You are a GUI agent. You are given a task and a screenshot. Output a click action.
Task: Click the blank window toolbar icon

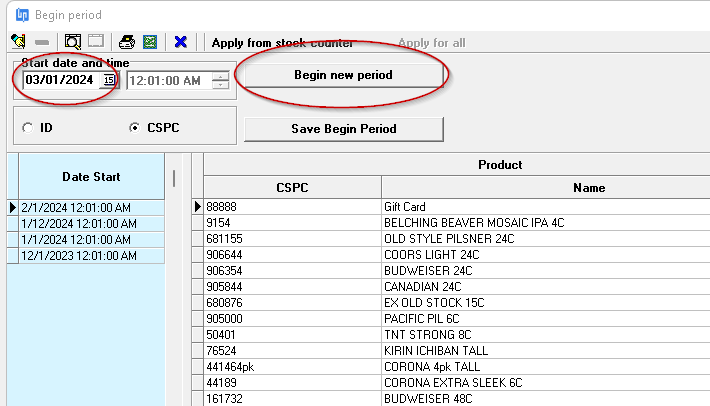tap(95, 42)
